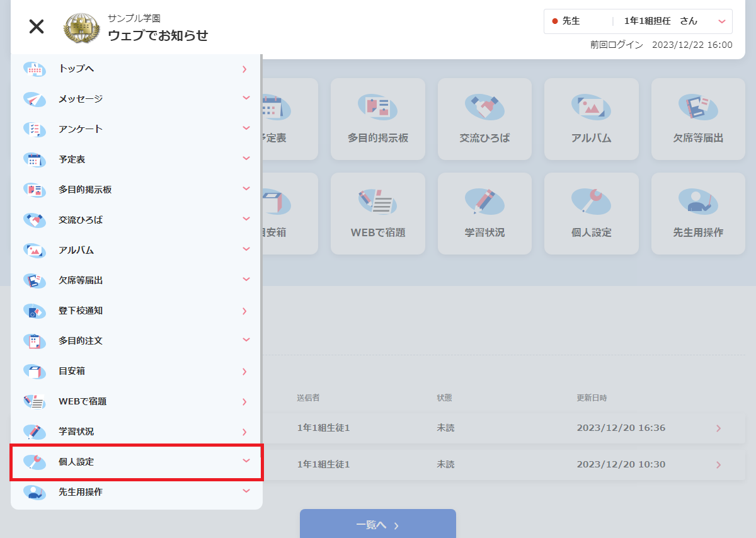The height and width of the screenshot is (538, 756).
Task: Close the side menu with X button
Action: 37,26
